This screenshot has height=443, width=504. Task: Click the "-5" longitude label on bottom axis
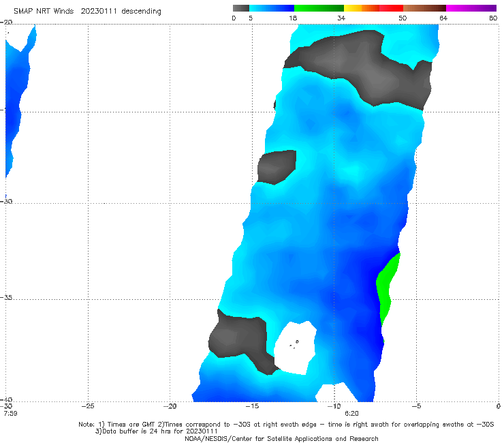[x=416, y=406]
